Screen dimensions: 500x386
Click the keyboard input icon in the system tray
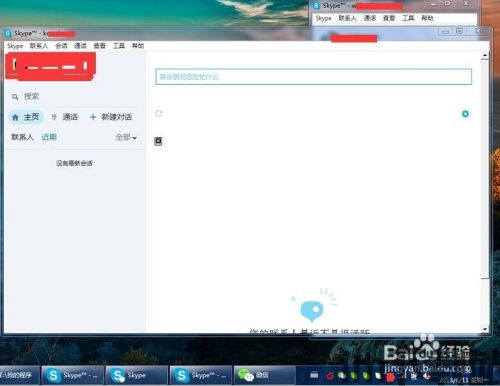(x=314, y=375)
